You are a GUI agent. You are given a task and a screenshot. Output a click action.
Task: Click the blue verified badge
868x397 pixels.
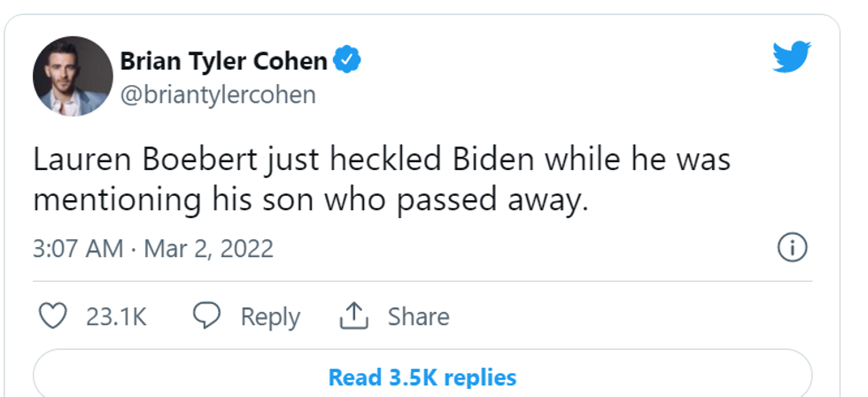coord(348,61)
